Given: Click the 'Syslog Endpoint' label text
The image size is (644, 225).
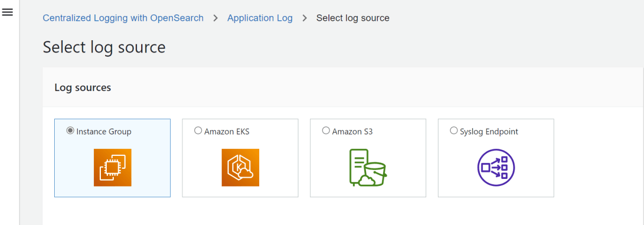Looking at the screenshot, I should coord(489,131).
